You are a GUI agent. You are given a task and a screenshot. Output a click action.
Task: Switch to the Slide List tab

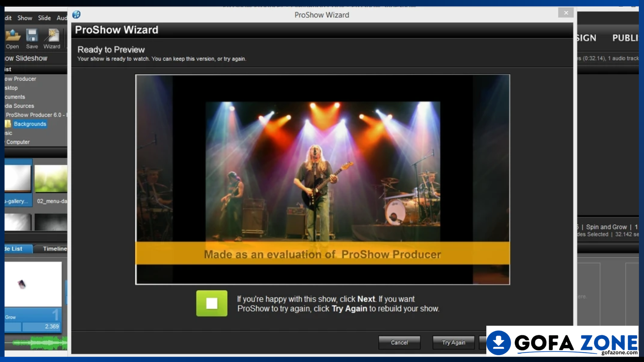click(x=18, y=249)
